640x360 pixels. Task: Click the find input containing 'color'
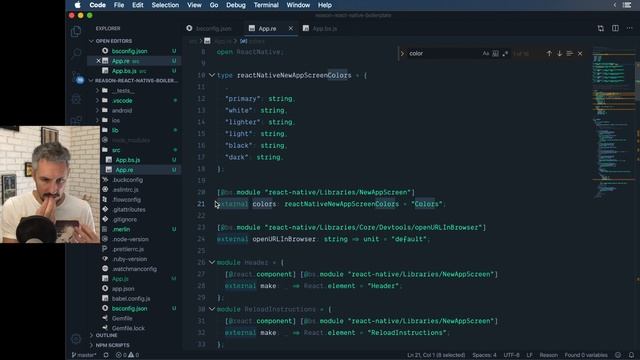coord(443,53)
